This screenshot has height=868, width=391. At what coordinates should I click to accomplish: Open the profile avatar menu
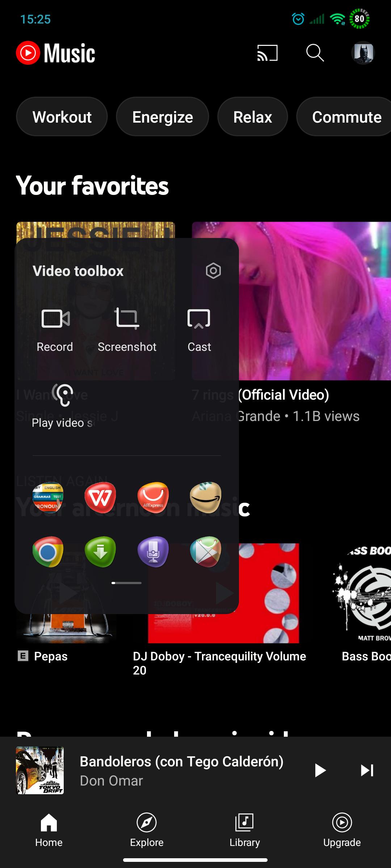click(x=363, y=53)
